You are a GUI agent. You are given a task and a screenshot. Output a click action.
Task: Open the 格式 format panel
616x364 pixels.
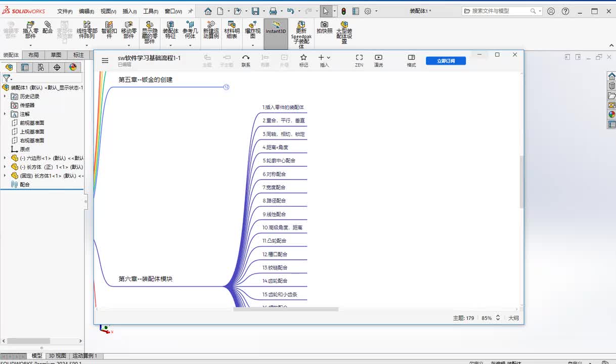click(412, 61)
